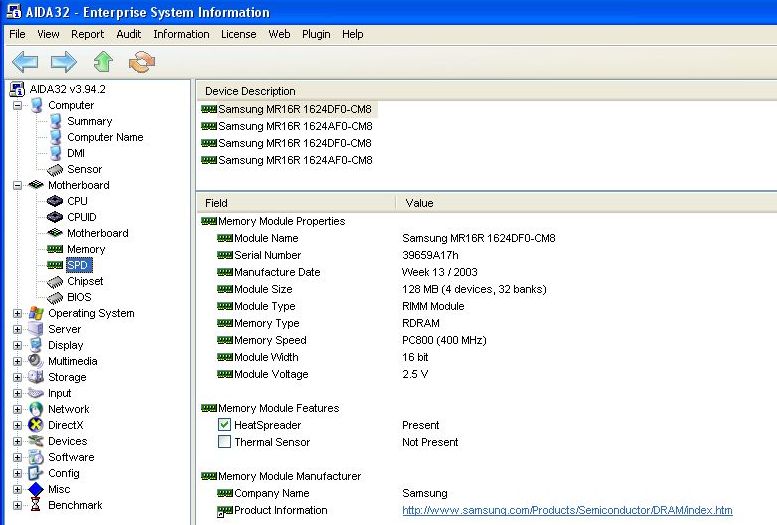Collapse the Computer tree node
Viewport: 777px width, 525px height.
(x=17, y=105)
